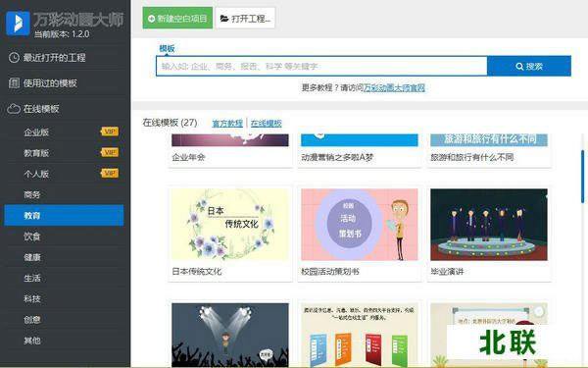Open the 官方教程 link
This screenshot has height=368, width=588.
click(x=227, y=124)
